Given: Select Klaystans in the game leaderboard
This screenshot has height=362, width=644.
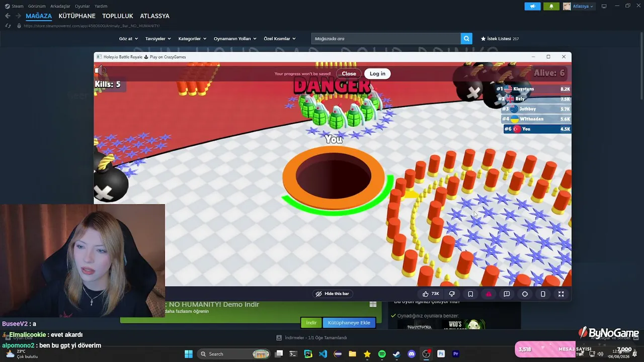Looking at the screenshot, I should 533,89.
